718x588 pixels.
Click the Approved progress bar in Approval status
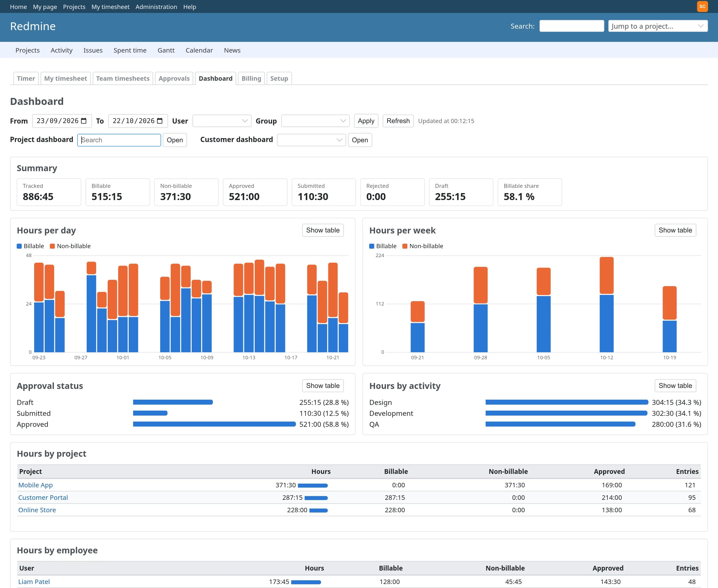(214, 424)
